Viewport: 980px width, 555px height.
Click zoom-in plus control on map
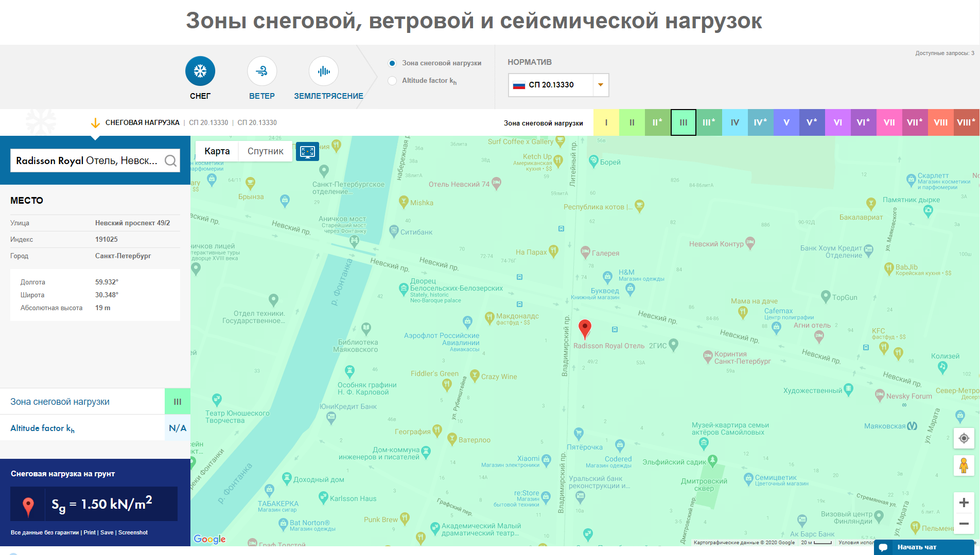pos(964,502)
